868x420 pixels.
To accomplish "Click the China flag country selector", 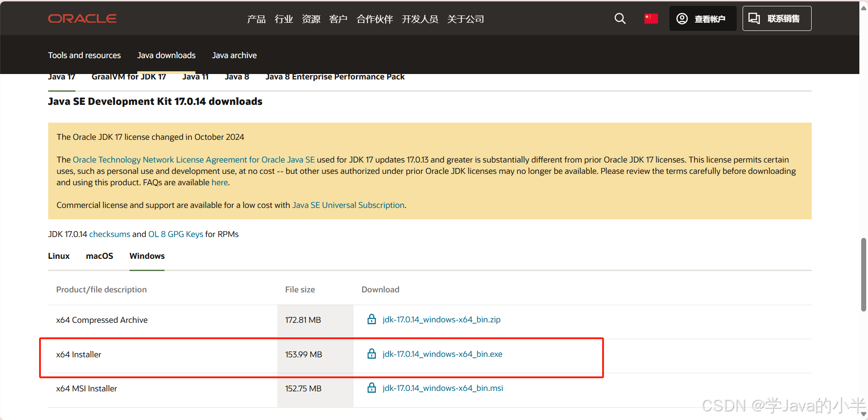I will click(x=651, y=19).
